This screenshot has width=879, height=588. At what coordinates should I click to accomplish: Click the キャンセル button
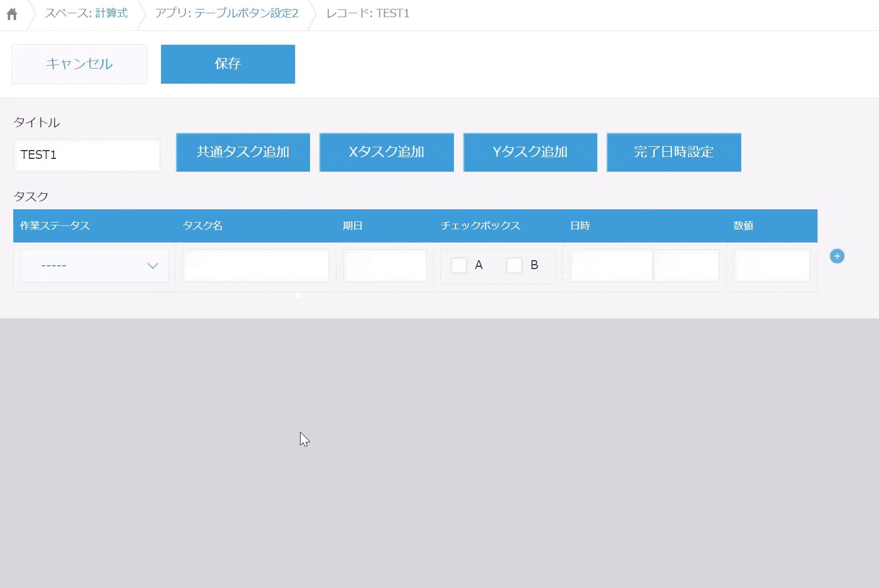tap(79, 64)
